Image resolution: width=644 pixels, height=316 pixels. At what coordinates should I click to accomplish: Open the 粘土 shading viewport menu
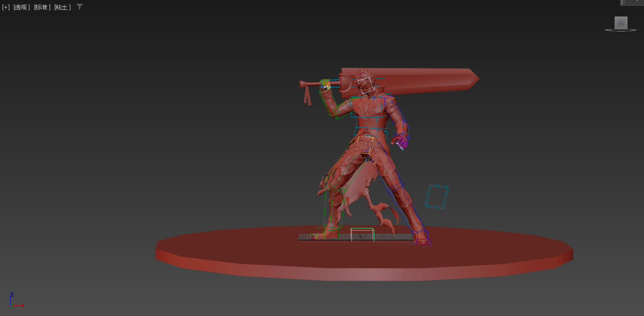[63, 7]
